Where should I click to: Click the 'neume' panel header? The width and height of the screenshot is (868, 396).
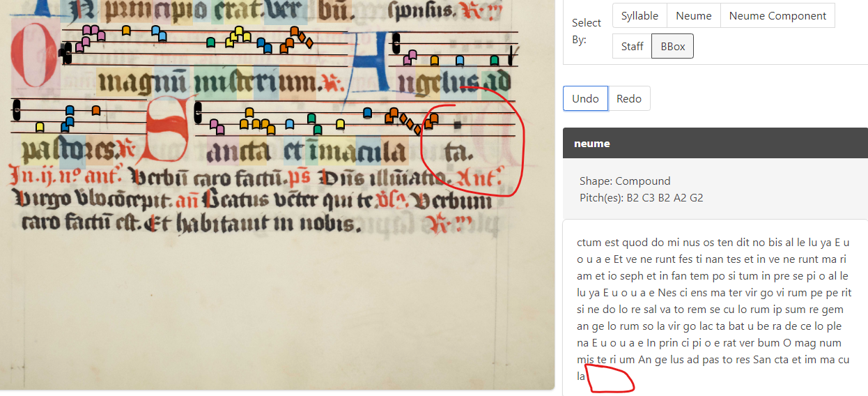(715, 144)
